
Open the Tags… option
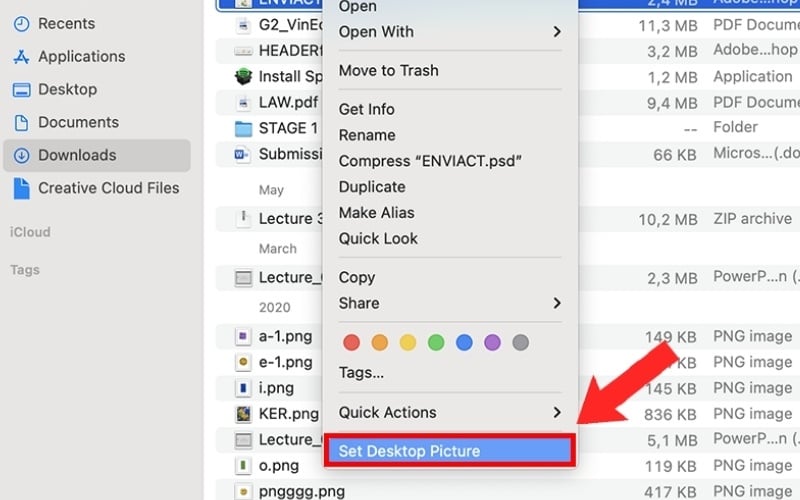click(361, 372)
